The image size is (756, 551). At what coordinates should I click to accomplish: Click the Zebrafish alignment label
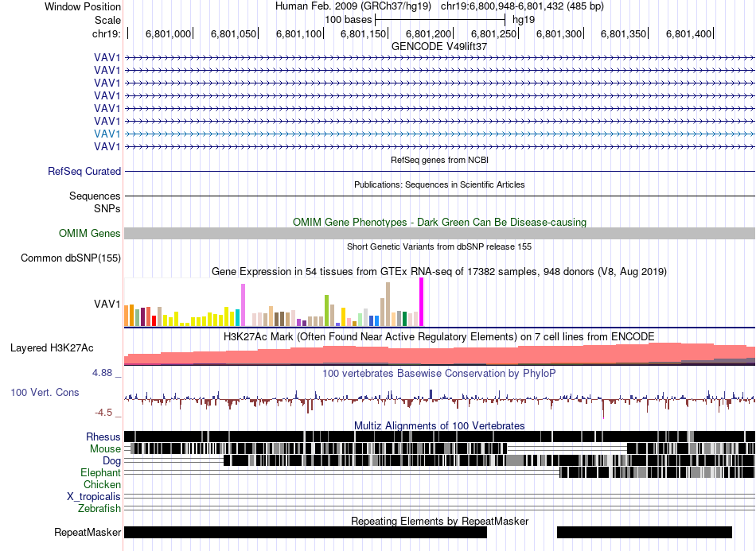99,508
